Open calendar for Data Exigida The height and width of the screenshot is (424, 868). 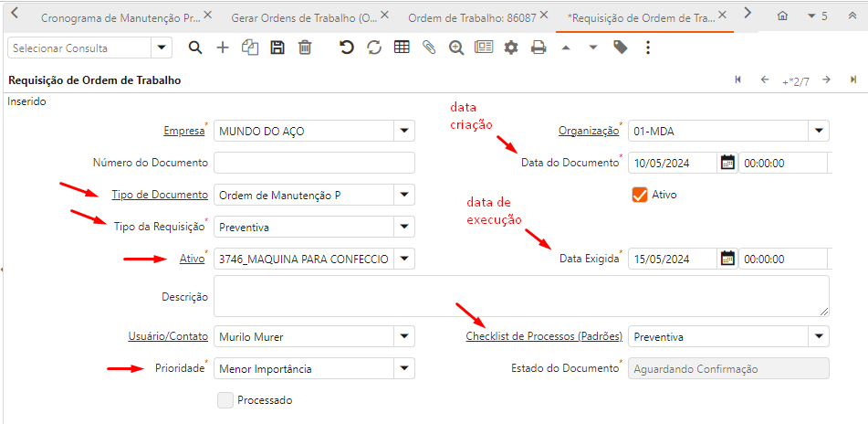(x=727, y=259)
